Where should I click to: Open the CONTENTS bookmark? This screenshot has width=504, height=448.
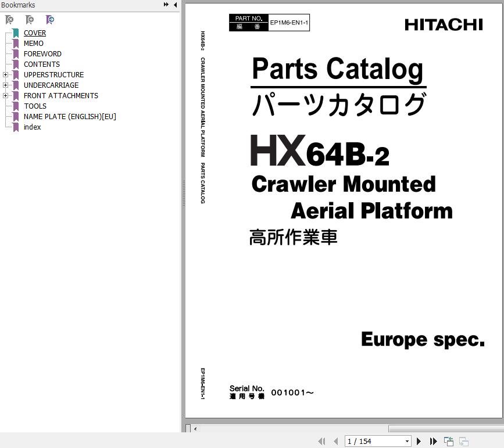[x=41, y=64]
